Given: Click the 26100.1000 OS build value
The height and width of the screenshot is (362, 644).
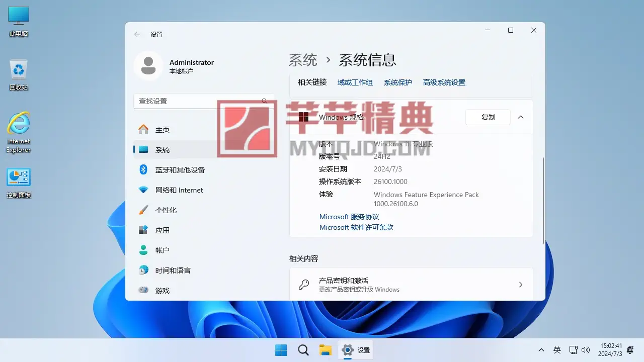Looking at the screenshot, I should pyautogui.click(x=390, y=182).
